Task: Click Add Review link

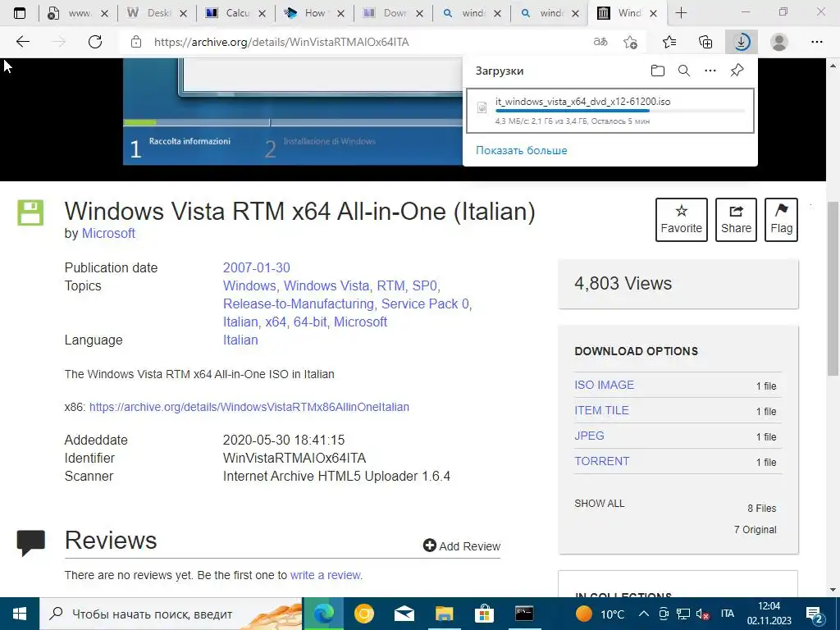Action: (x=461, y=546)
